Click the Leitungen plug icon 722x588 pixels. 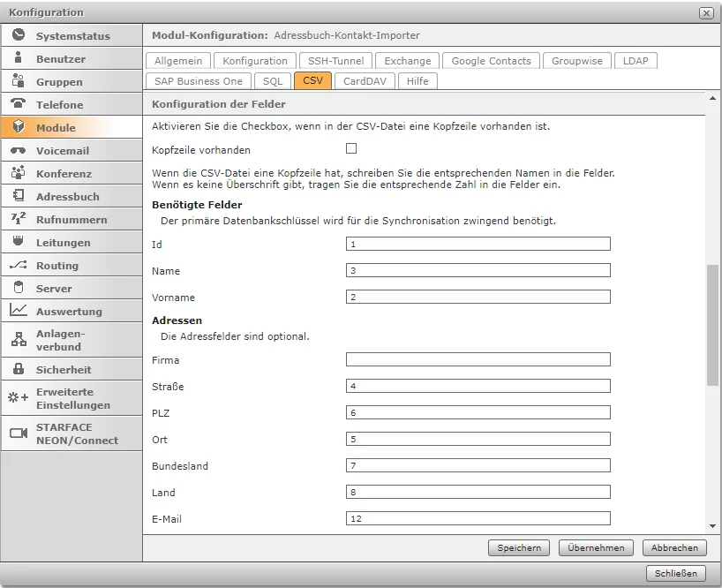tap(19, 241)
